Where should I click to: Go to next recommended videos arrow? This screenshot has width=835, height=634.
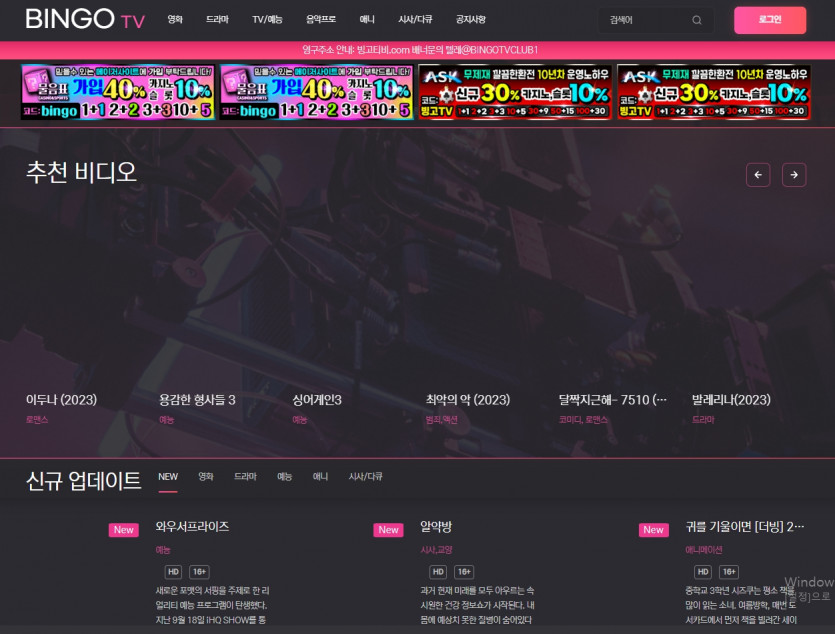click(794, 175)
